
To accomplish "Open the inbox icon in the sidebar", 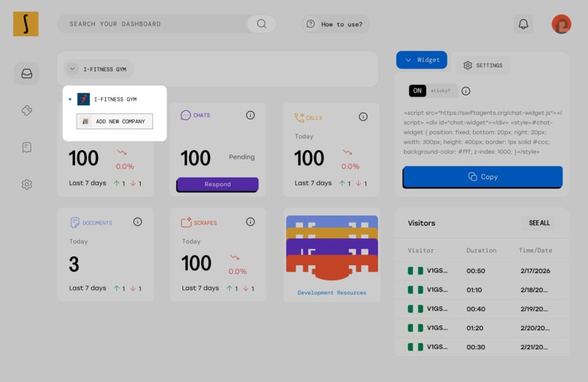I will (x=26, y=73).
